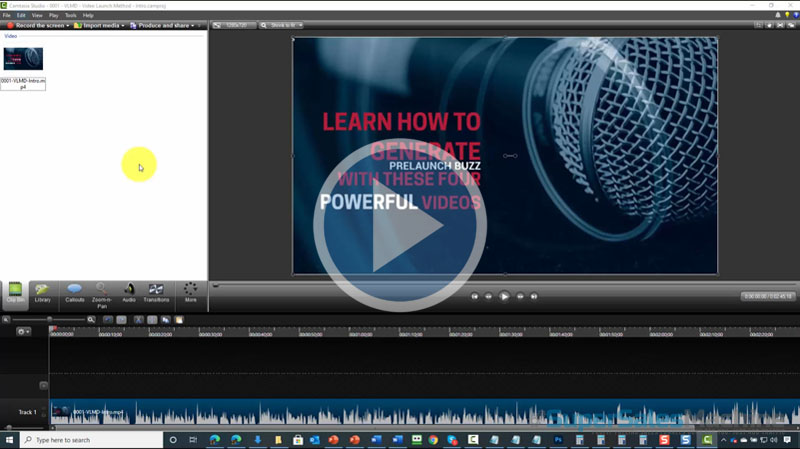This screenshot has height=449, width=800.
Task: Jump to the previous clip in preview controls
Action: click(475, 297)
